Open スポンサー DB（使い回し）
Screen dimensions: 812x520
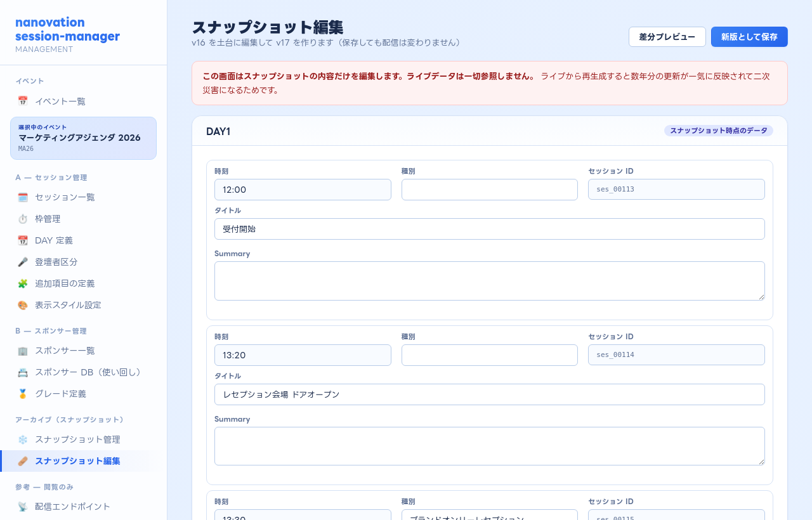tap(83, 372)
